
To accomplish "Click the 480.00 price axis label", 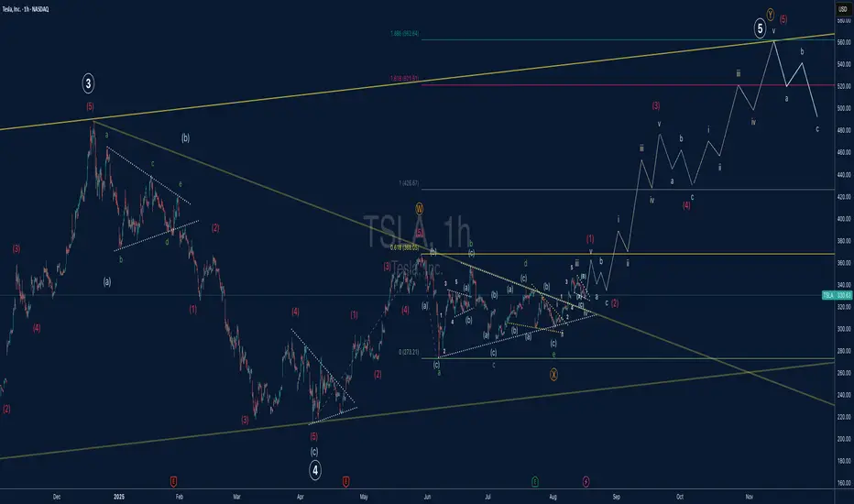I will 844,130.
